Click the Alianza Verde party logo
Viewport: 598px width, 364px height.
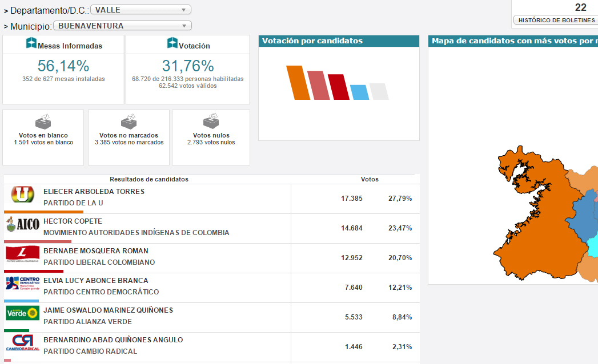click(23, 313)
